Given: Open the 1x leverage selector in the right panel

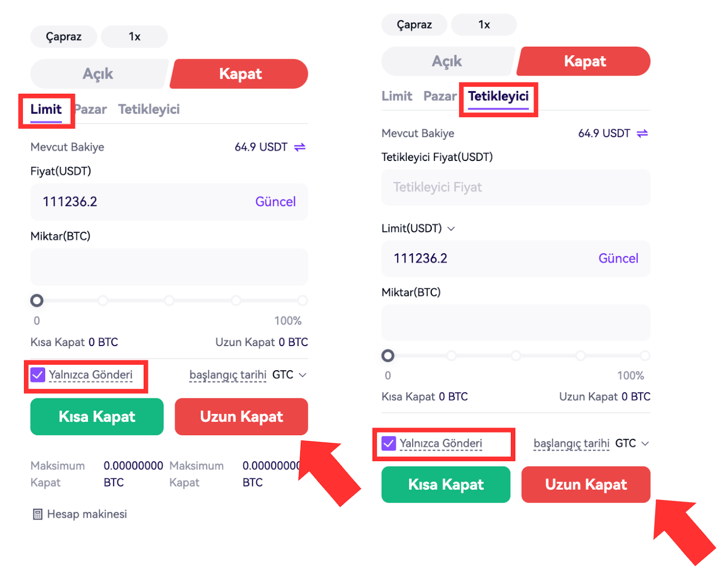Looking at the screenshot, I should pos(484,25).
